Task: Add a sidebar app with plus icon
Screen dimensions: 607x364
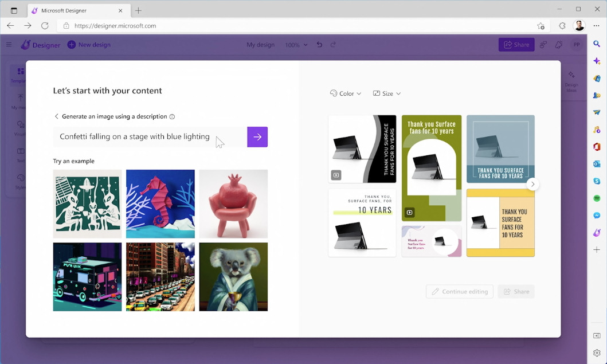Action: click(x=597, y=250)
